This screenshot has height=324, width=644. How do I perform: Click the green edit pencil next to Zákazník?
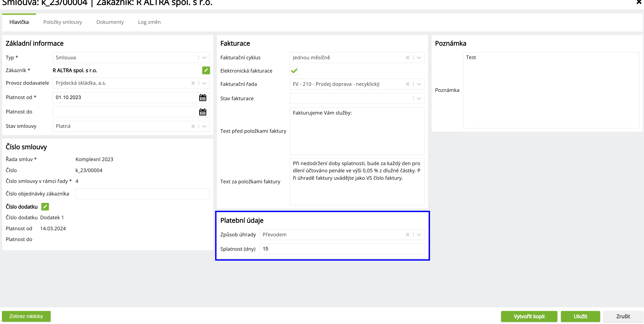click(x=206, y=70)
